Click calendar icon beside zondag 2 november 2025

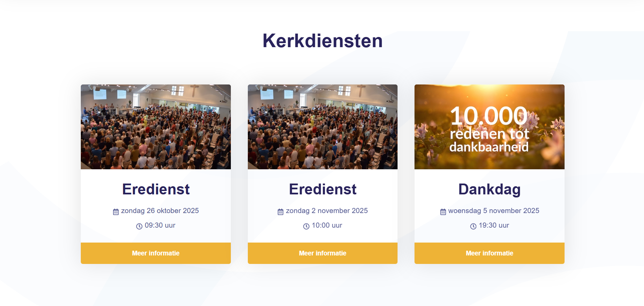click(x=280, y=212)
